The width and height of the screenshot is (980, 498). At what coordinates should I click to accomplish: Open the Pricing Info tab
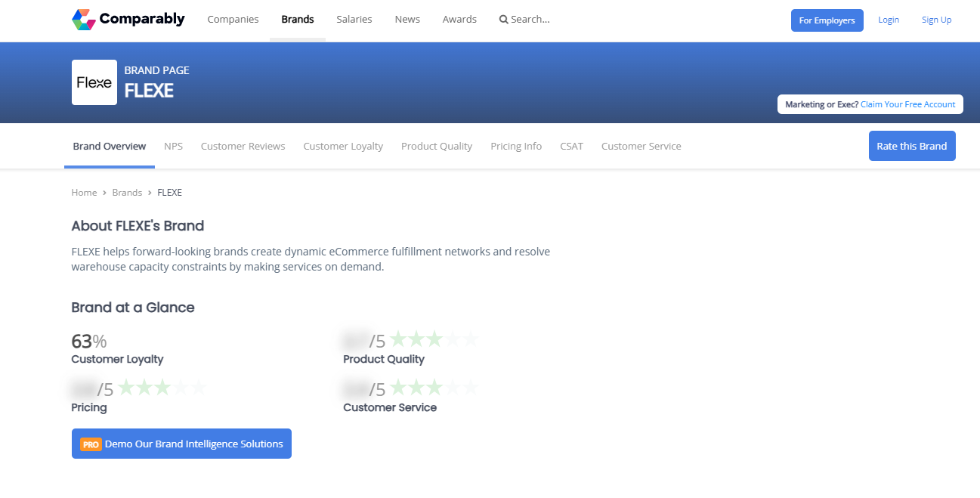coord(516,147)
